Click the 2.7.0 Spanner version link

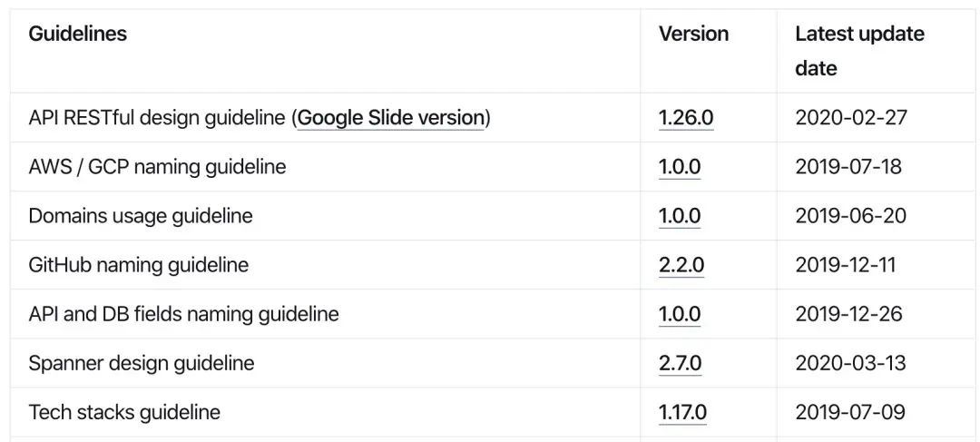point(680,363)
